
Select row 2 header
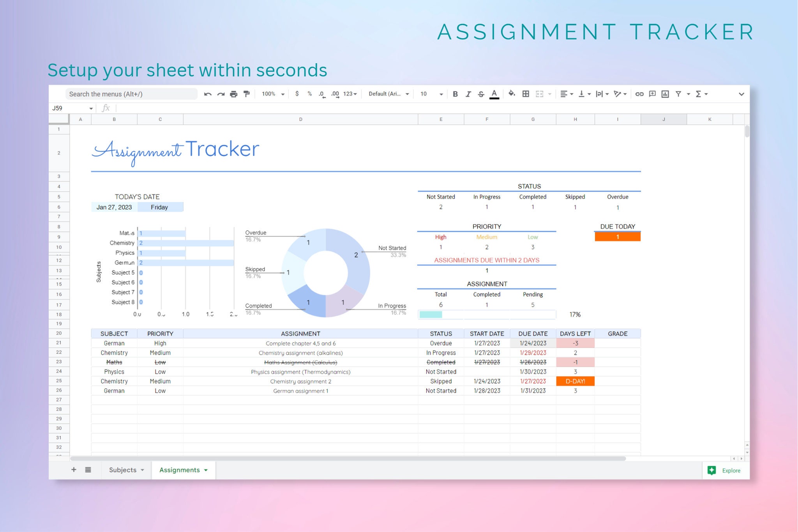pyautogui.click(x=59, y=153)
